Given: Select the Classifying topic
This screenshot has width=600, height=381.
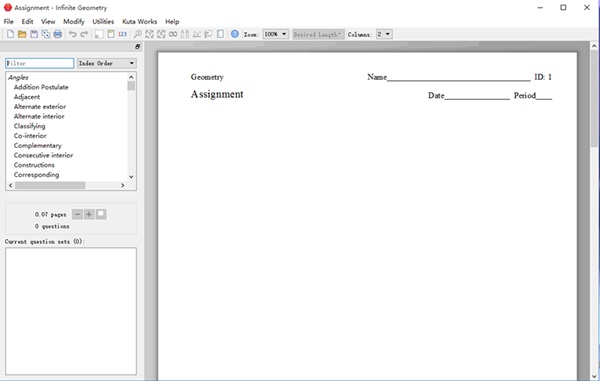Looking at the screenshot, I should (29, 126).
